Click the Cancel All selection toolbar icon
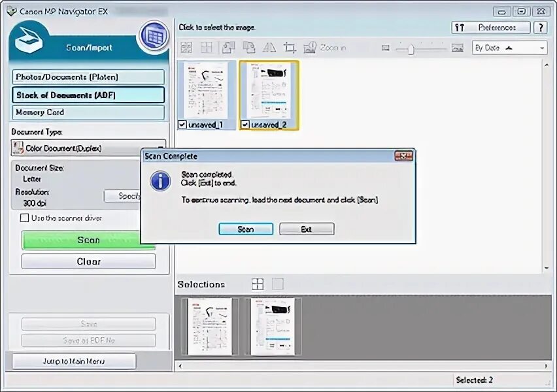 pyautogui.click(x=207, y=47)
